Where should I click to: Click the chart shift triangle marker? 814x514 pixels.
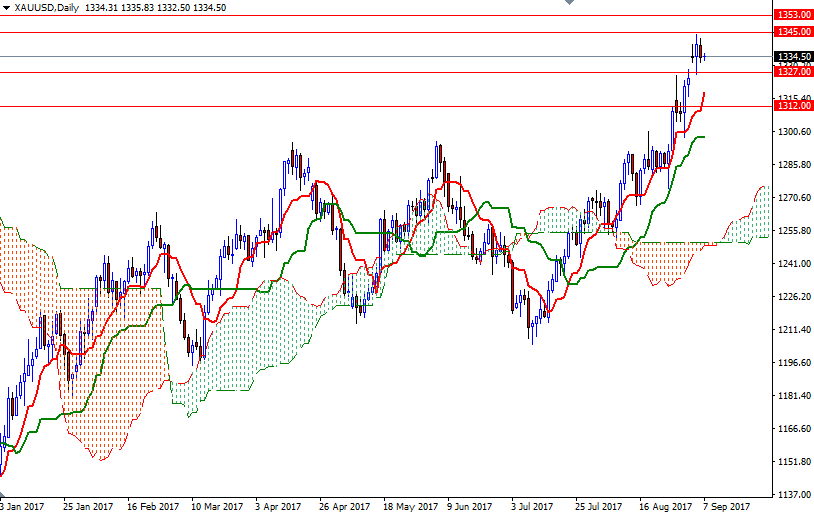click(569, 4)
